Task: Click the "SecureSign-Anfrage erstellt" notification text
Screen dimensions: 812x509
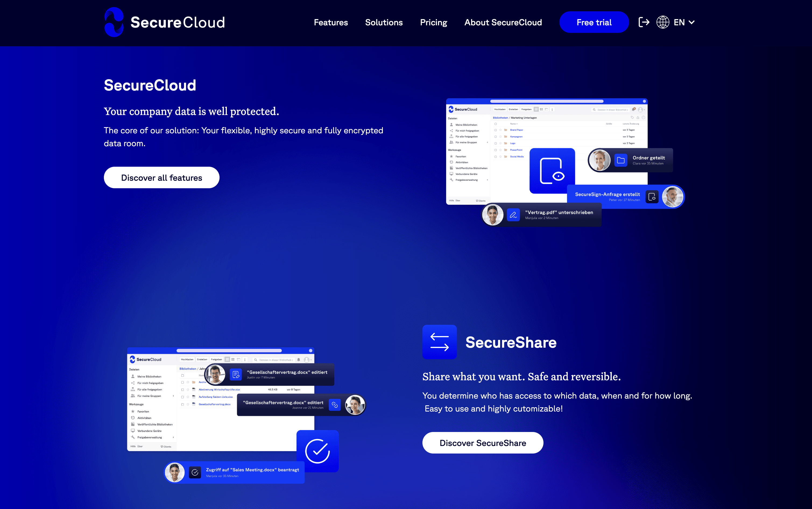Action: pyautogui.click(x=607, y=194)
